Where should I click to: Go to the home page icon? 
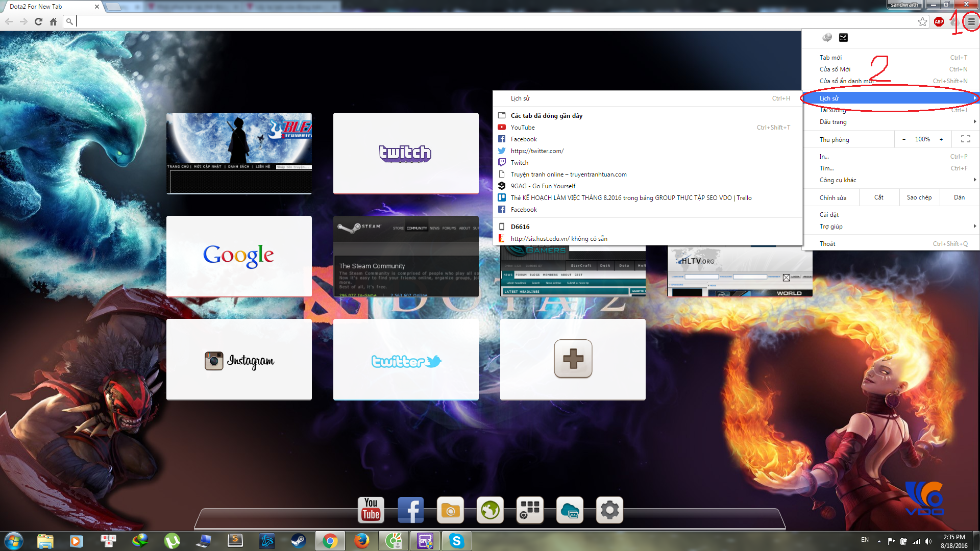[53, 21]
